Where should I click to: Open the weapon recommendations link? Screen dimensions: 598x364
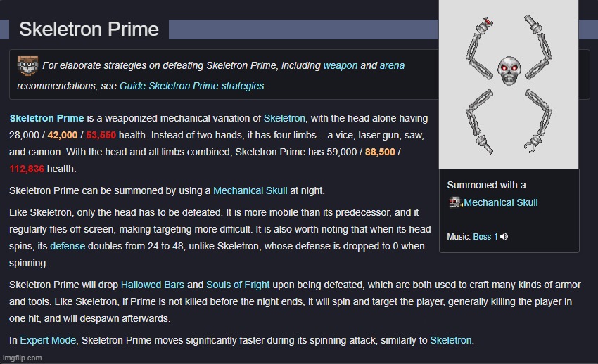click(341, 65)
